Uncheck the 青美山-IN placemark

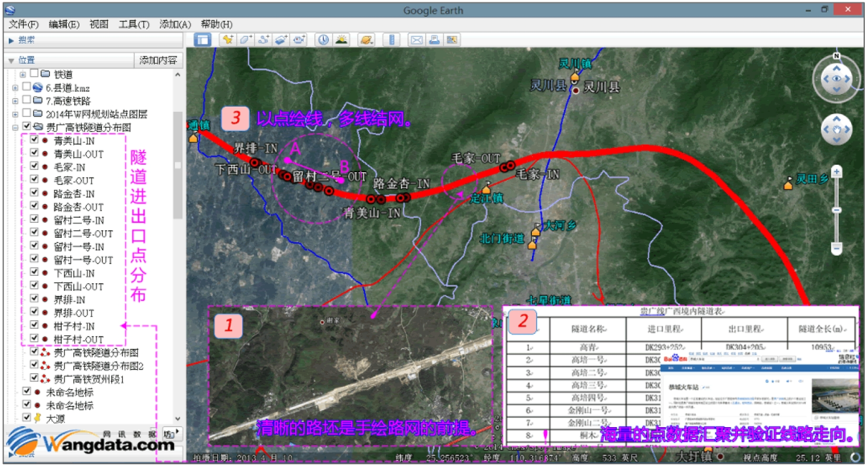[x=35, y=140]
